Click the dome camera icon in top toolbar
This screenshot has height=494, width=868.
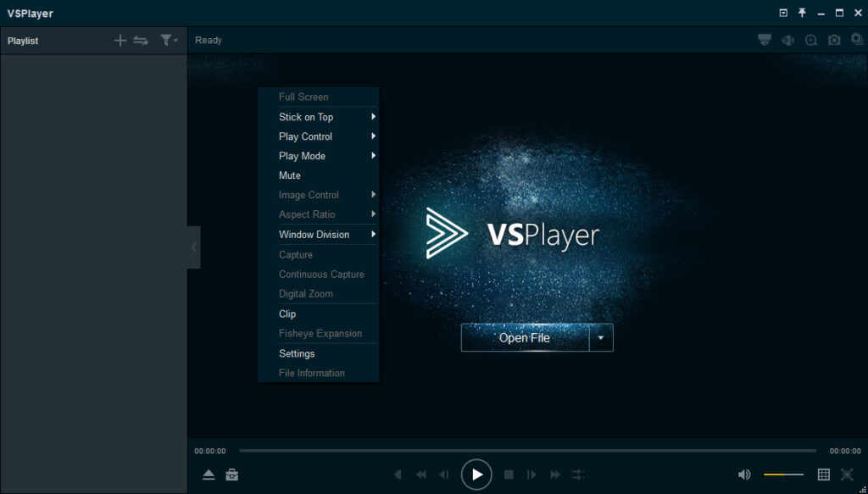[765, 40]
